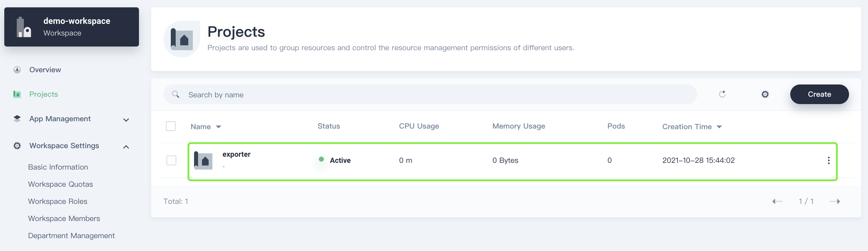Click the exporter project icon
Viewport: 868px width, 251px height.
[x=203, y=160]
